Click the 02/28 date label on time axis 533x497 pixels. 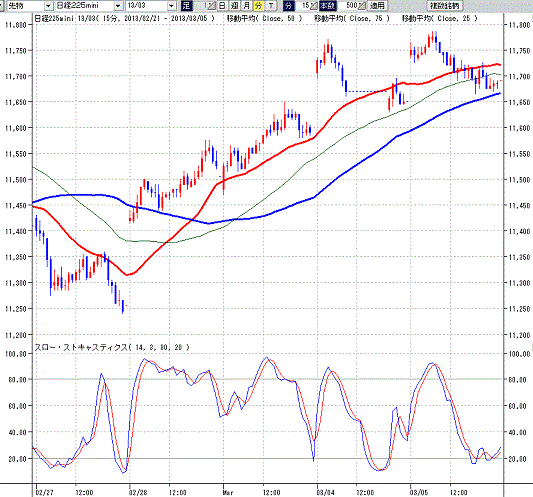(138, 493)
